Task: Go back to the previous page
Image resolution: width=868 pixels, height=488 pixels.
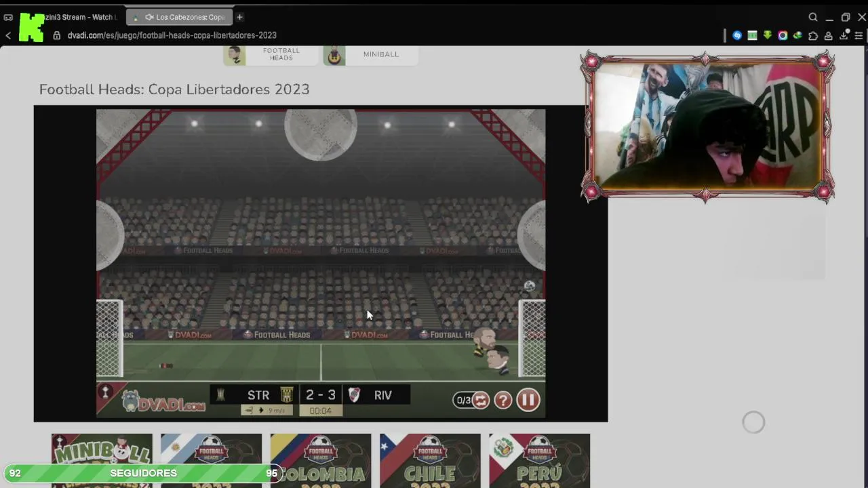Action: [8, 35]
